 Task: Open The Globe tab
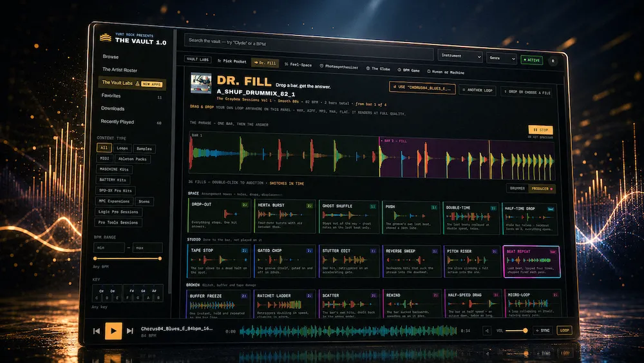(378, 68)
